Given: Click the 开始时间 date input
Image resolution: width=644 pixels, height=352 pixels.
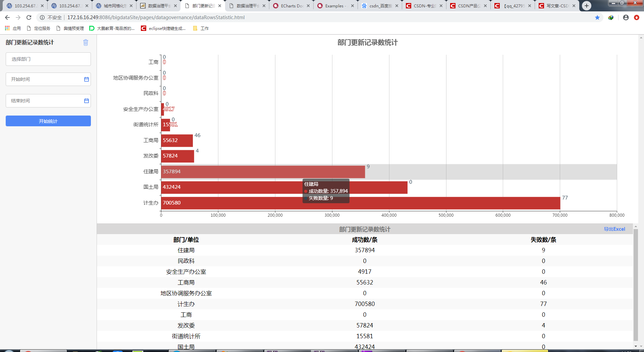Looking at the screenshot, I should pos(48,79).
